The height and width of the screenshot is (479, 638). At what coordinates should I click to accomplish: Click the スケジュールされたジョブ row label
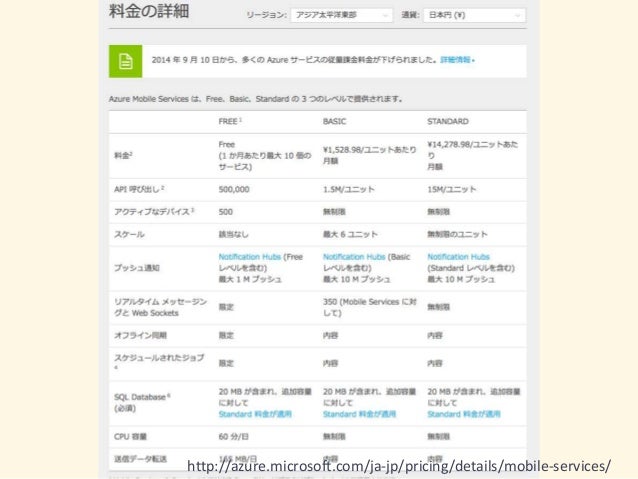click(159, 362)
